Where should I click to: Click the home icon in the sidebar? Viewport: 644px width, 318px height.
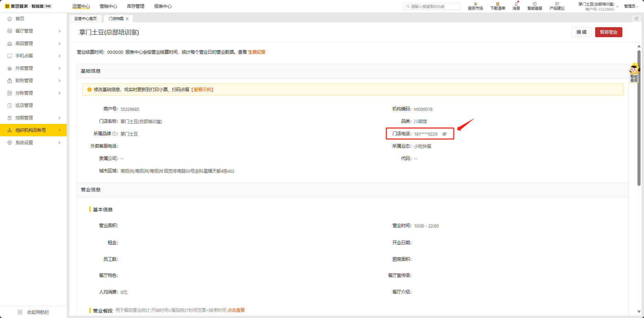coord(10,19)
